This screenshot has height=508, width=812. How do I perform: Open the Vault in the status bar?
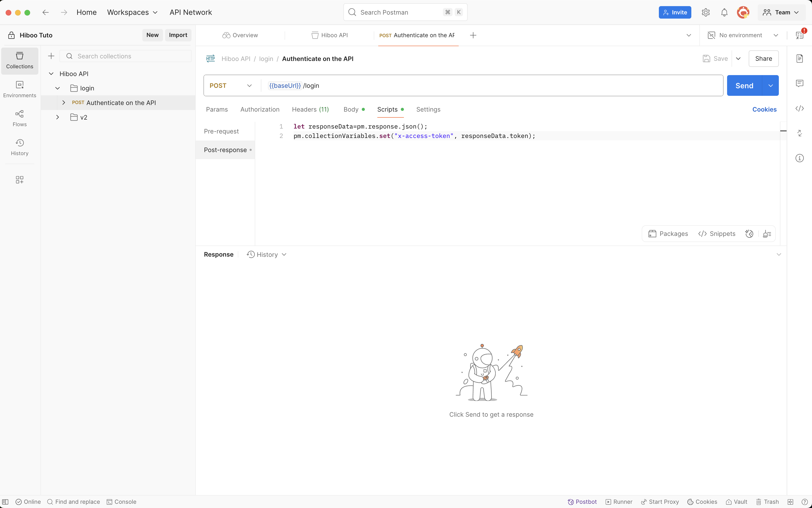click(737, 502)
